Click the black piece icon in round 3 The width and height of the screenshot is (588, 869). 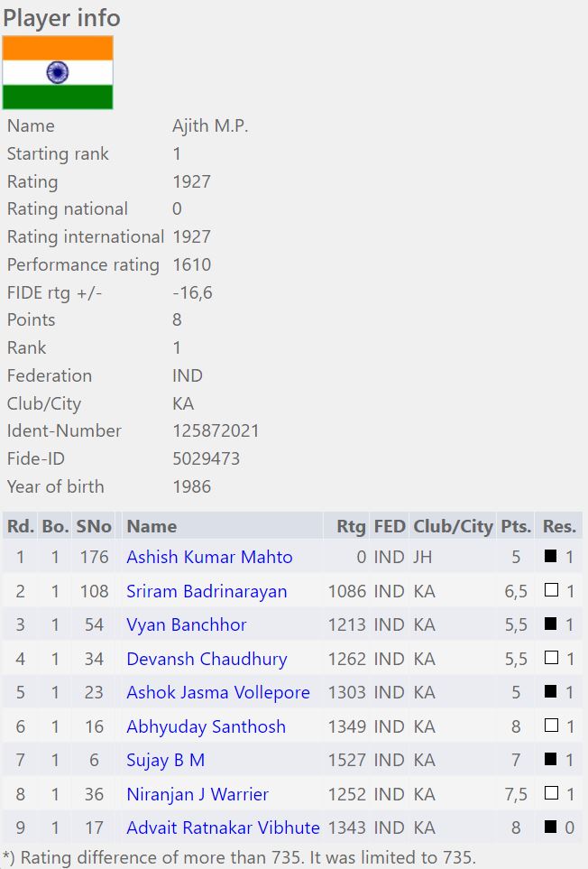(x=550, y=624)
